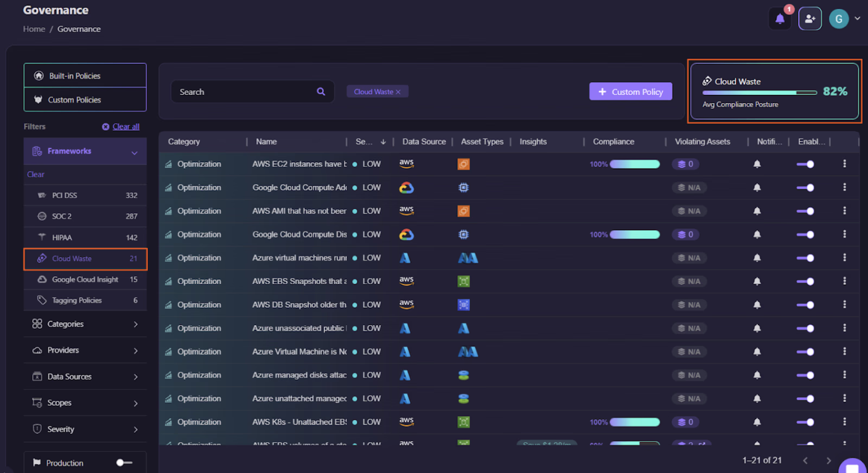Toggle enable switch for AWS AMI row
This screenshot has height=473, width=868.
(805, 211)
